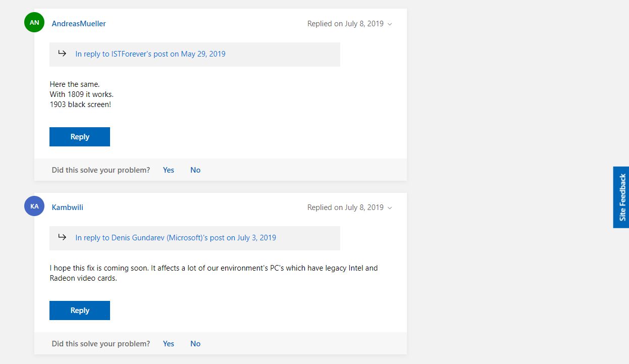The image size is (629, 364).
Task: Answer No under Kambwili's post
Action: point(195,344)
